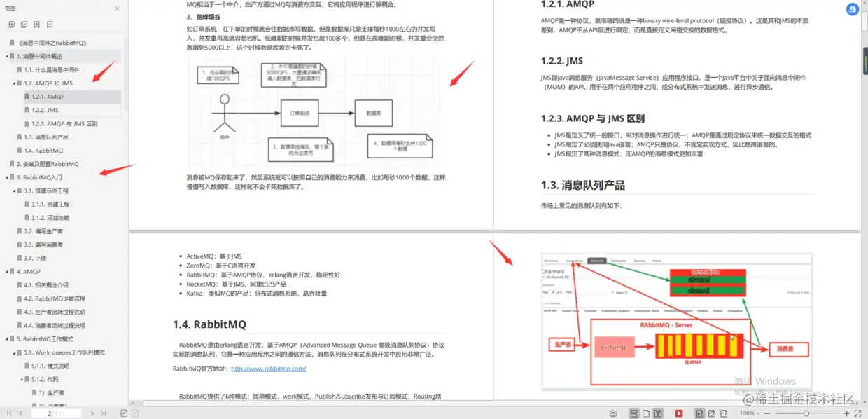Viewport: 868px width, 419px height.
Task: Open bookmark 4.2. RabbitMQ运转流程
Action: tap(55, 298)
